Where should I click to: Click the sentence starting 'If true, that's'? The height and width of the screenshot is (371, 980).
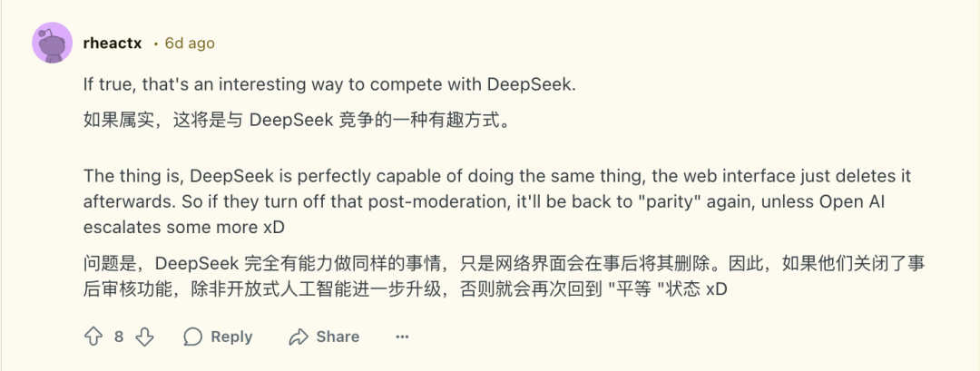point(328,85)
